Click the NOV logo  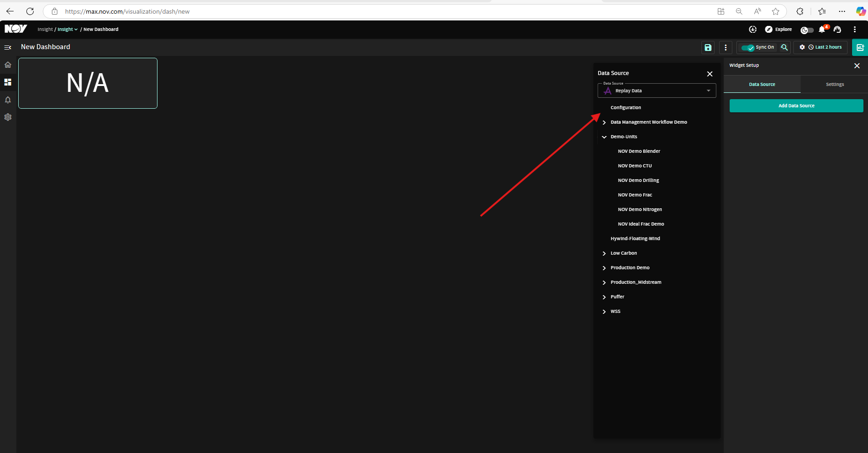(15, 29)
